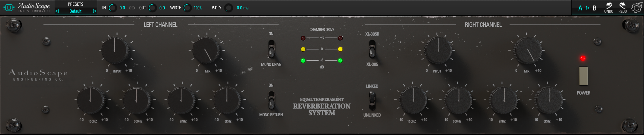Viewport: 644px width, 135px height.
Task: Click the right yellow 0 dB LED
Action: pyautogui.click(x=340, y=49)
